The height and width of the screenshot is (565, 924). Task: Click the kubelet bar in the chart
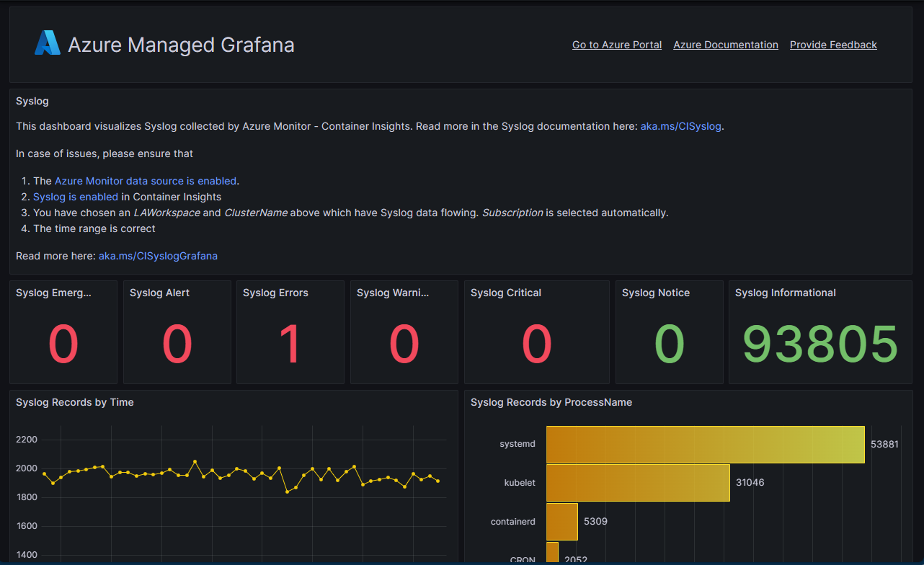point(638,483)
